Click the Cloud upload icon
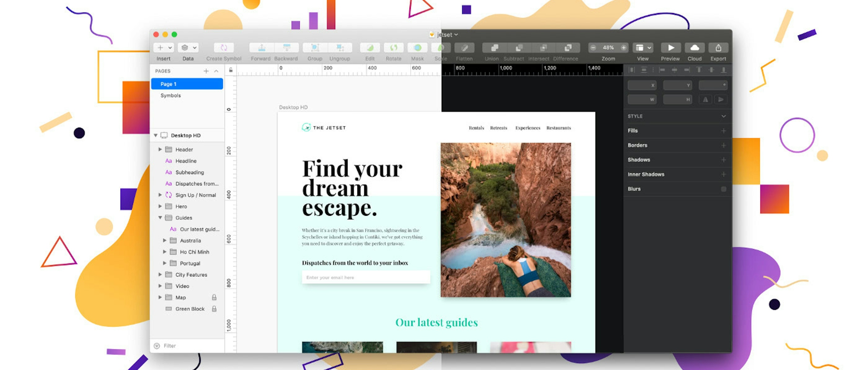Viewport: 868px width, 370px height. click(x=694, y=48)
